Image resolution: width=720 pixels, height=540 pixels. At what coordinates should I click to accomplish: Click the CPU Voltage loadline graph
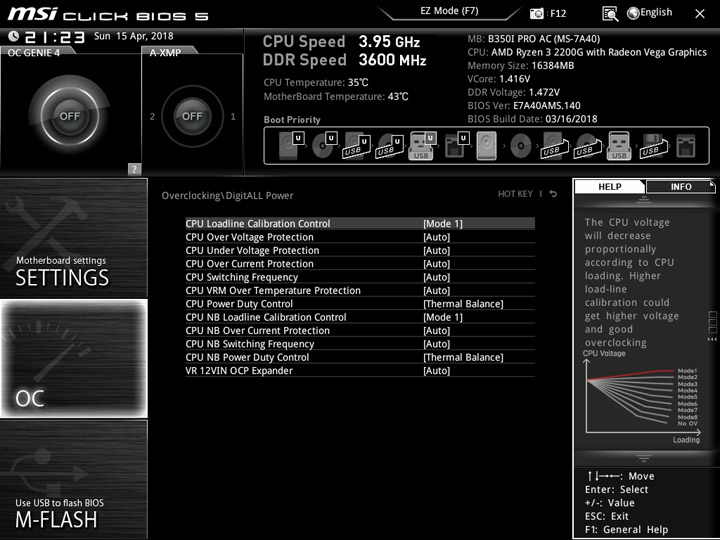click(642, 397)
